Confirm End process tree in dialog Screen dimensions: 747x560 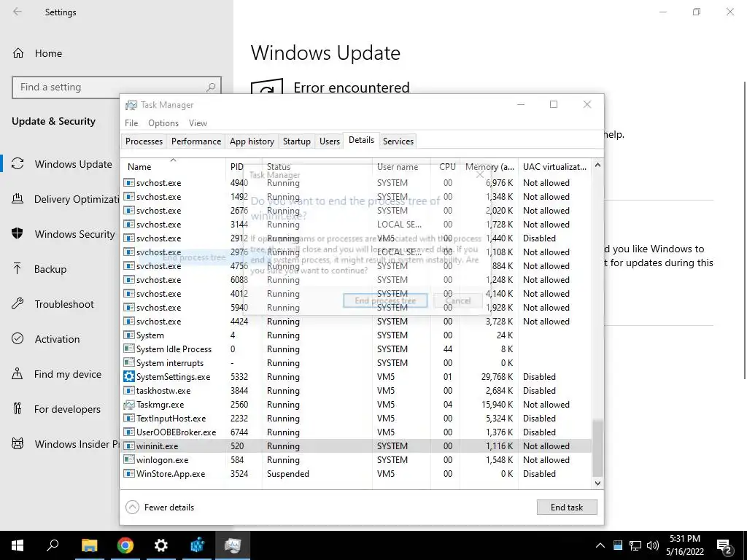[x=385, y=300]
